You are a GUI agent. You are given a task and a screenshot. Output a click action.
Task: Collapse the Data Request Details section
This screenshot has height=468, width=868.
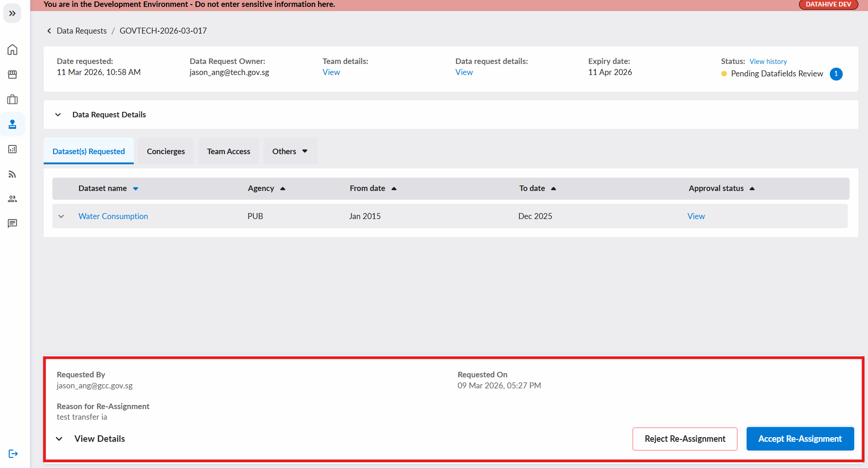pyautogui.click(x=58, y=115)
